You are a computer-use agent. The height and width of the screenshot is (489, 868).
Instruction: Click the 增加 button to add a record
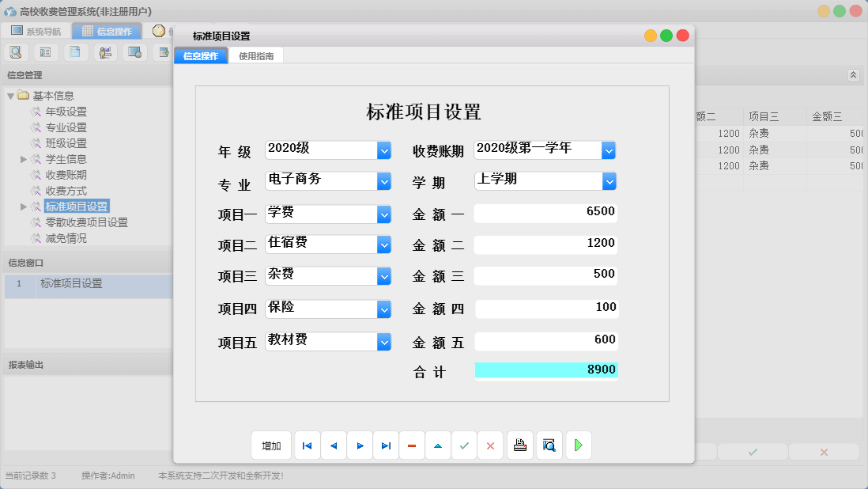271,445
